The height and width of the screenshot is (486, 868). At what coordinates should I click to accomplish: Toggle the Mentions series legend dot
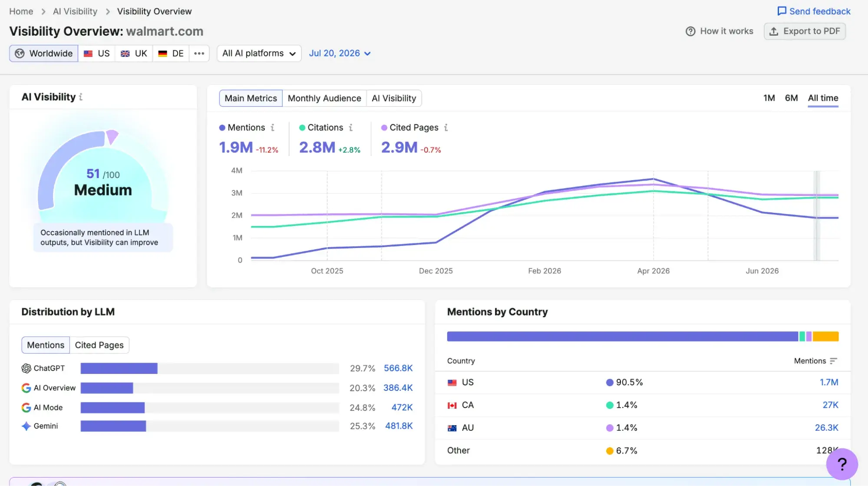(x=222, y=128)
